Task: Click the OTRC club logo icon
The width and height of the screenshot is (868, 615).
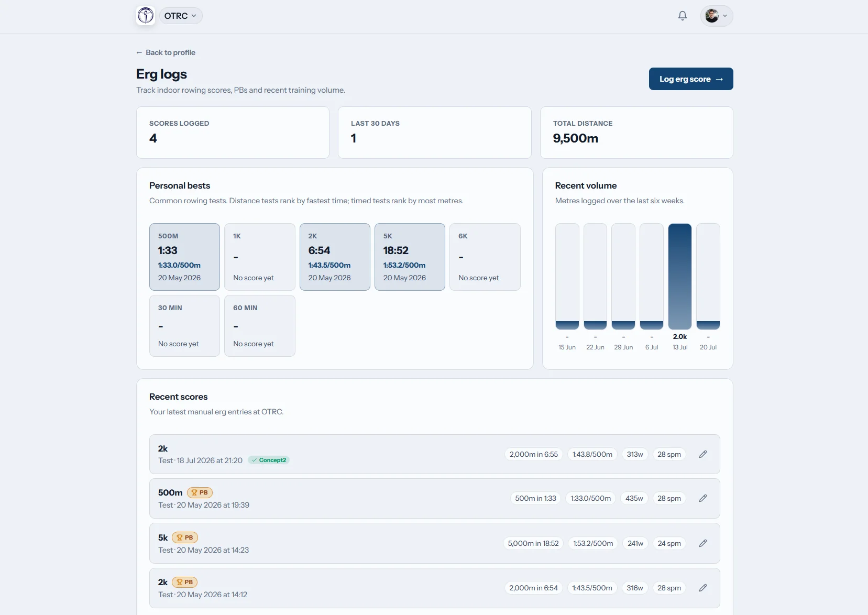Action: [x=146, y=16]
